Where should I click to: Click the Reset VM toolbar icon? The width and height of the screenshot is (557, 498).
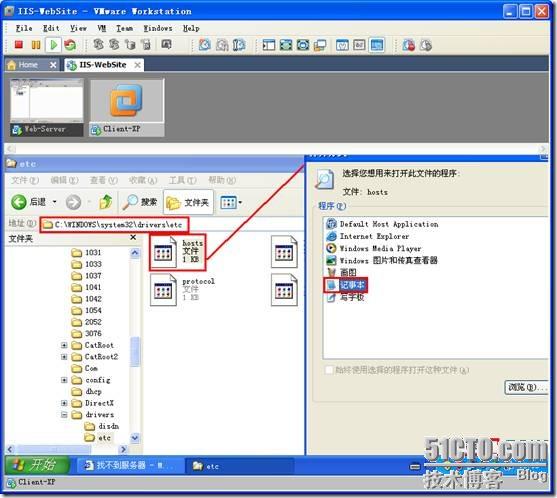(70, 45)
